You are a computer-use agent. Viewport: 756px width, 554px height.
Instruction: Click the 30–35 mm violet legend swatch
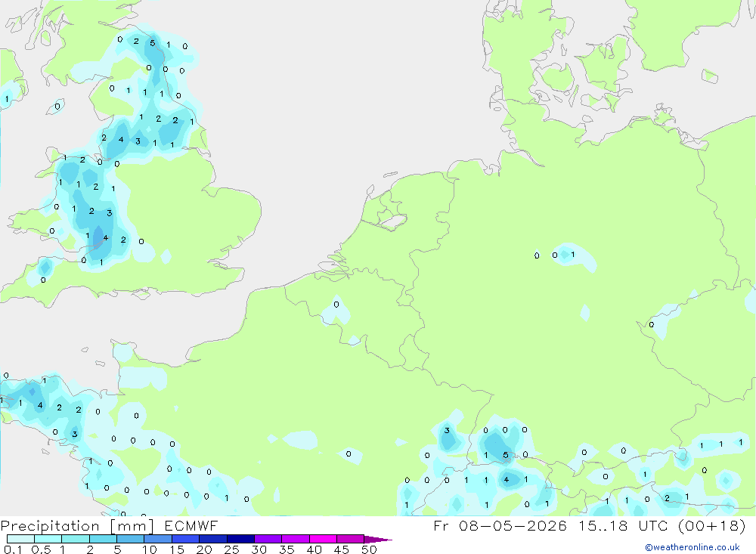[268, 539]
